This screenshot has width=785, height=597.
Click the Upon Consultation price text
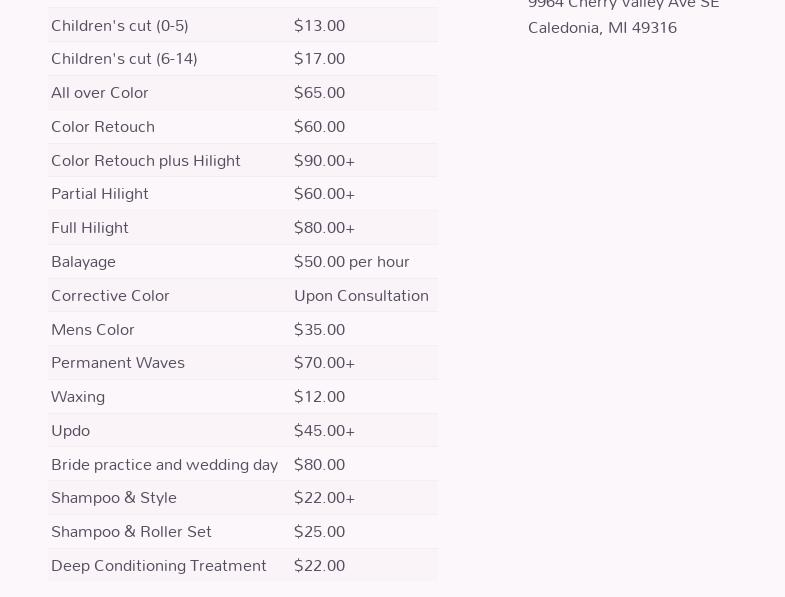361,296
